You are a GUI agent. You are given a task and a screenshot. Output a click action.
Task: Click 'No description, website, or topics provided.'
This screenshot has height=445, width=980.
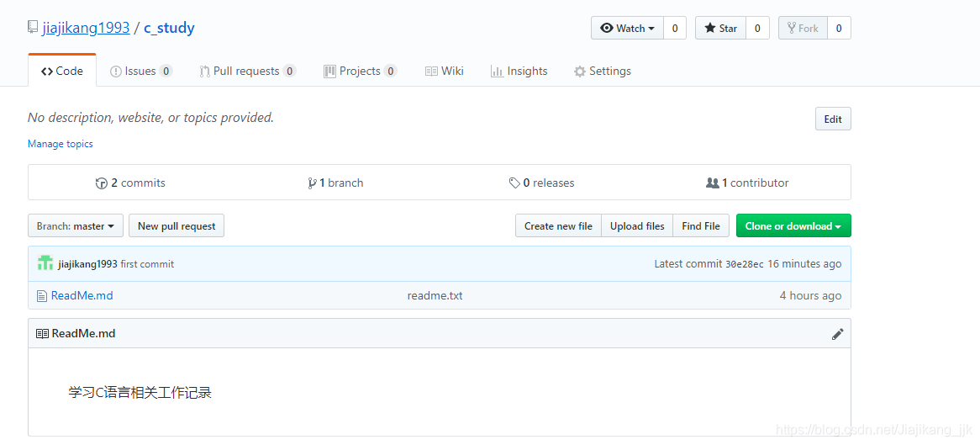click(x=150, y=117)
